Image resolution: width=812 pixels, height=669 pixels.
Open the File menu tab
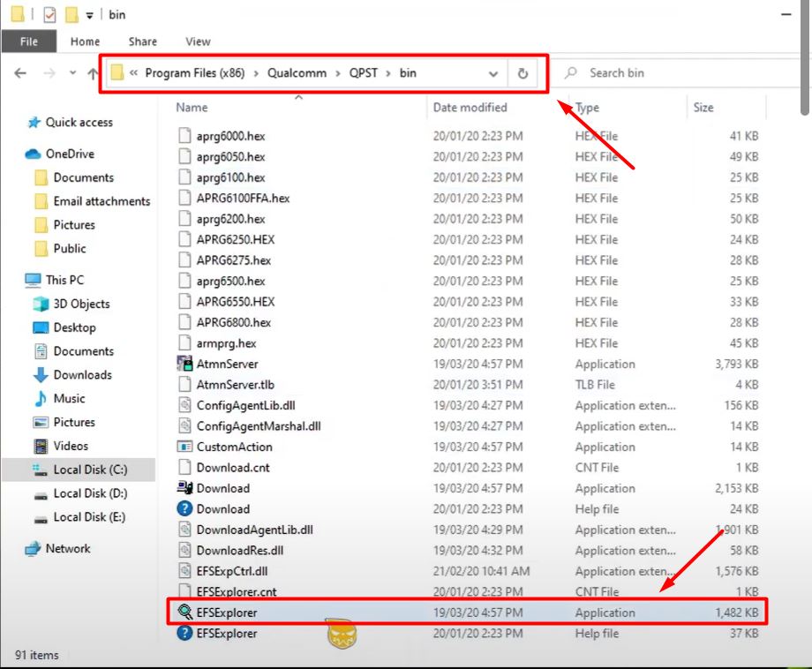point(28,41)
